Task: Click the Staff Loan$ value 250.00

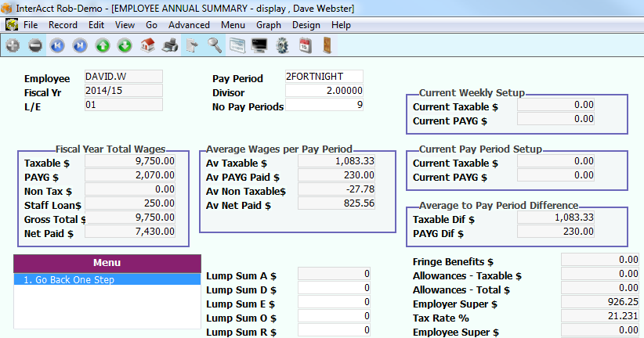Action: tap(130, 203)
